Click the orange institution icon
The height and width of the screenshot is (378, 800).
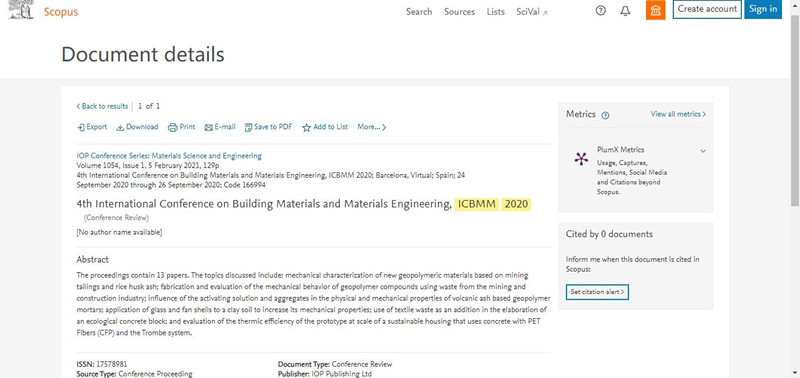tap(655, 10)
